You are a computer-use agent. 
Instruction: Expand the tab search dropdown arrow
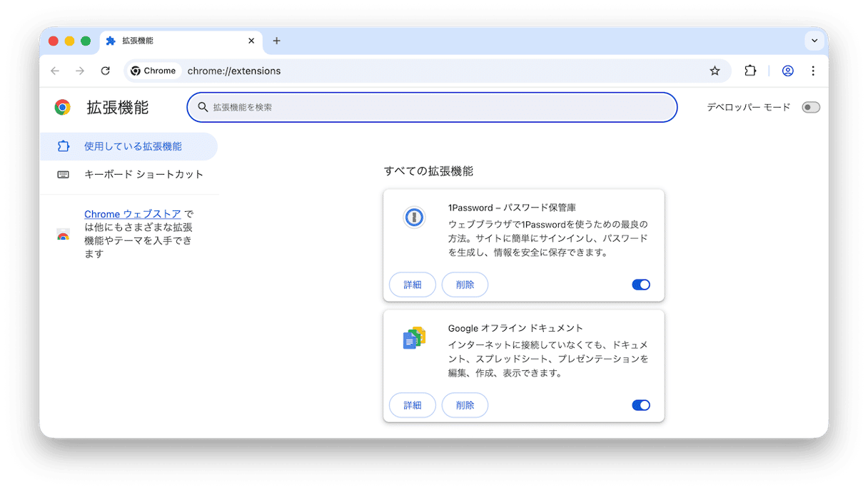[x=814, y=41]
